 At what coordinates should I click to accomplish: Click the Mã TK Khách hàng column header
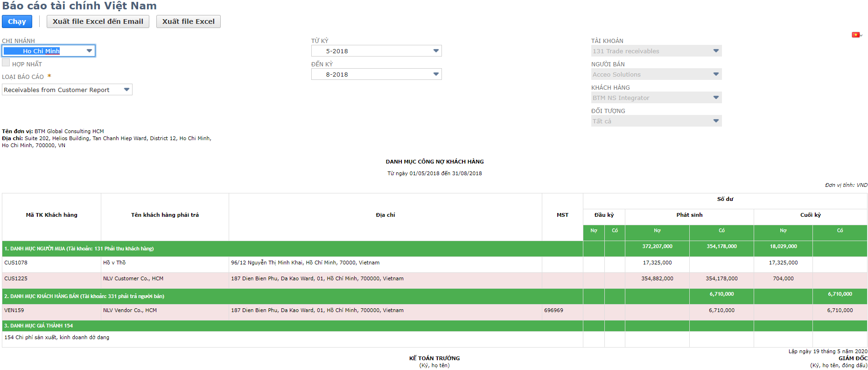[51, 215]
